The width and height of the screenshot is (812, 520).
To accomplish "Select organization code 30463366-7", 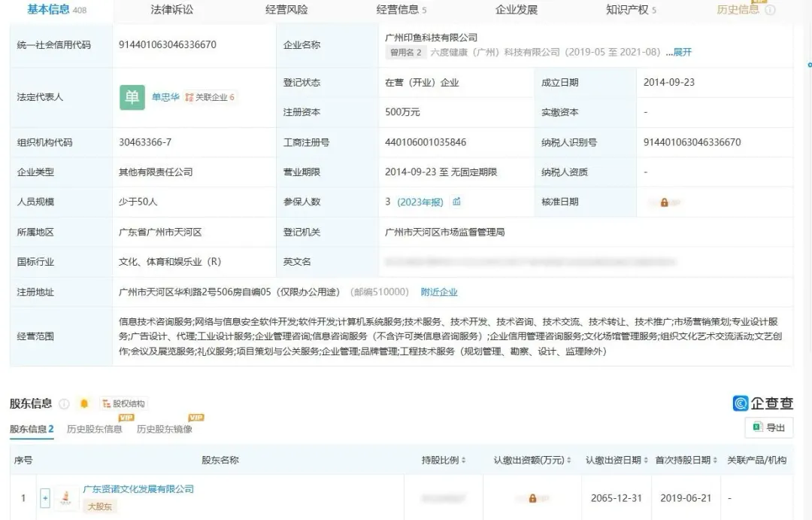I will click(145, 142).
